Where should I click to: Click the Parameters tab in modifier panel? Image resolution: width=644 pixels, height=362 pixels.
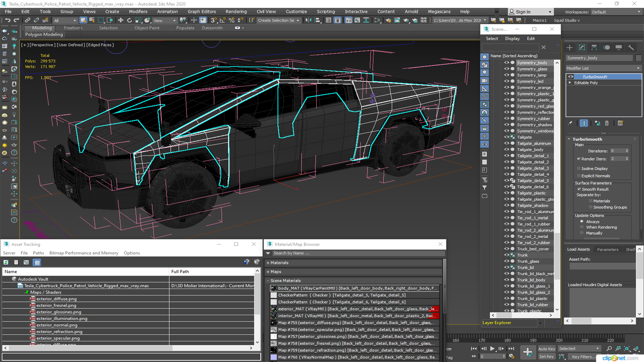[608, 249]
